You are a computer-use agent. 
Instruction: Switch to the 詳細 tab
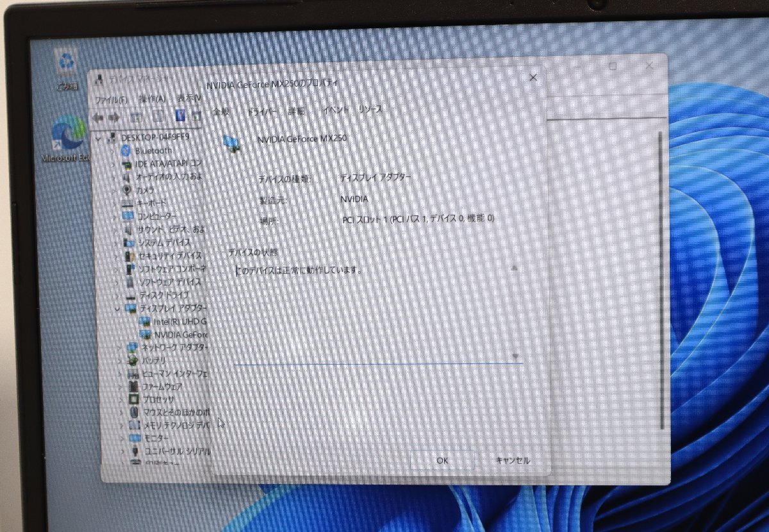click(297, 110)
